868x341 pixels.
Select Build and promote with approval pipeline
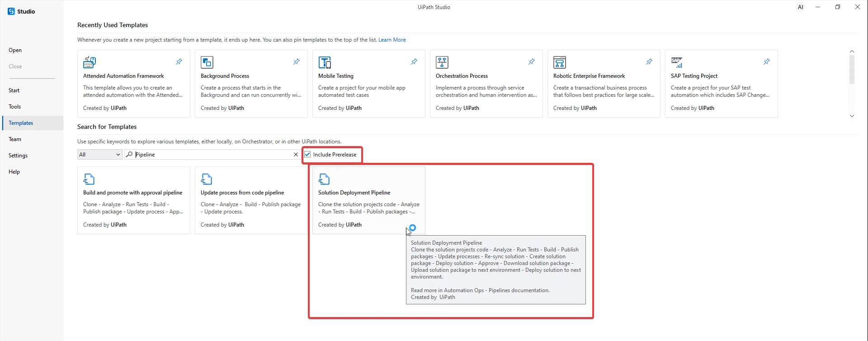[x=134, y=200]
